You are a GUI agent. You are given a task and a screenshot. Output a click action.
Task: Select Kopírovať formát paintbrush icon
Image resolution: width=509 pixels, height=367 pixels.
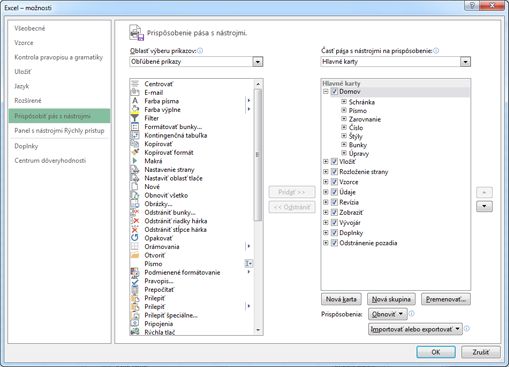135,152
